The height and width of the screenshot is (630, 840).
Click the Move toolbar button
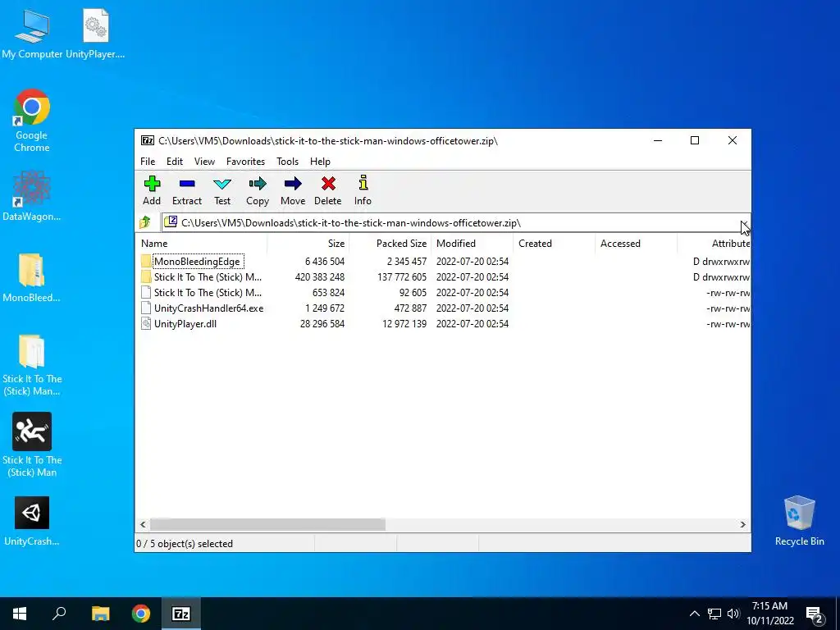pyautogui.click(x=293, y=190)
